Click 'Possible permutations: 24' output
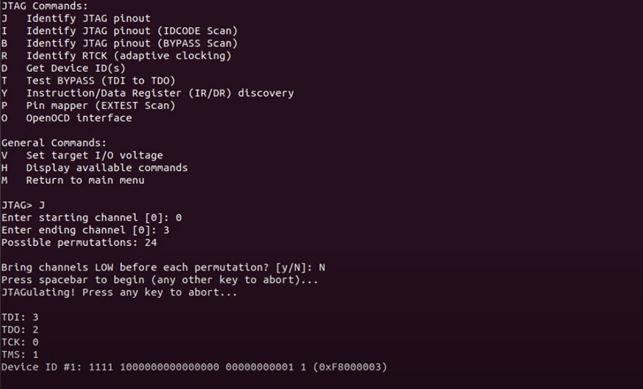The image size is (643, 389). pos(79,242)
